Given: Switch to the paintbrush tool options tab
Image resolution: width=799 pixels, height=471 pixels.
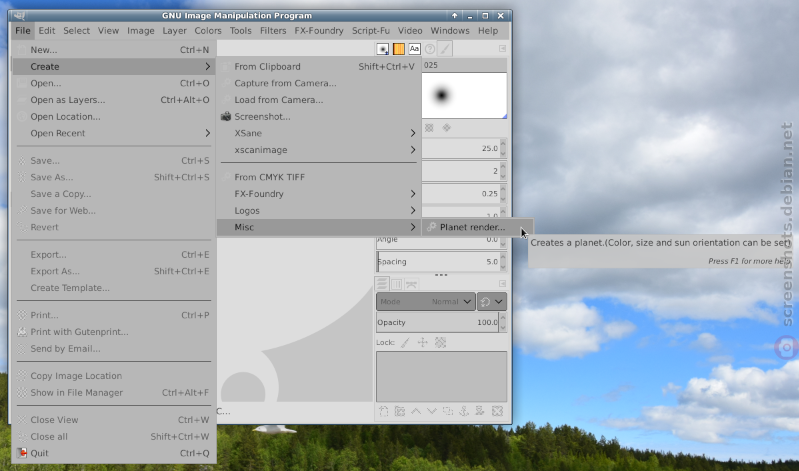Looking at the screenshot, I should [445, 49].
